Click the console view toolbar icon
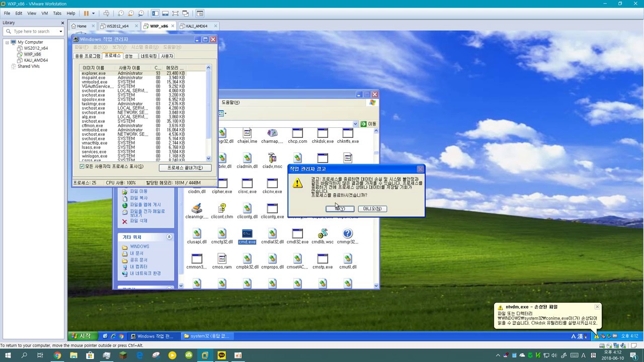This screenshot has height=362, width=644. click(200, 13)
